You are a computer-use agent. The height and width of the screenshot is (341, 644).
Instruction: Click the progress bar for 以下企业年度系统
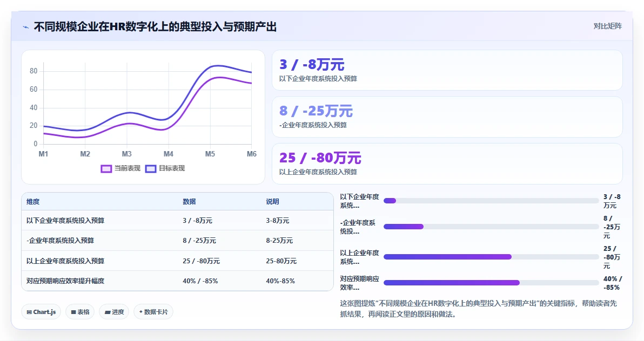click(x=491, y=201)
